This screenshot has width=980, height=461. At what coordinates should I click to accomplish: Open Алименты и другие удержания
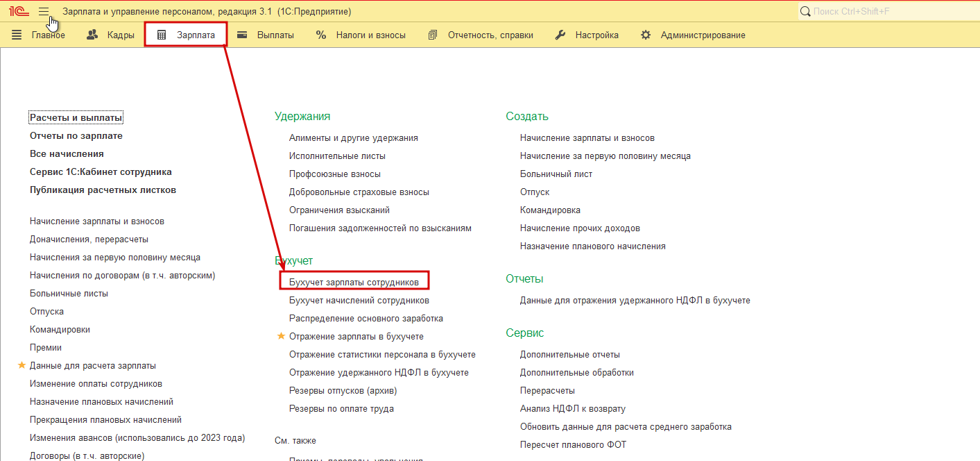point(353,137)
